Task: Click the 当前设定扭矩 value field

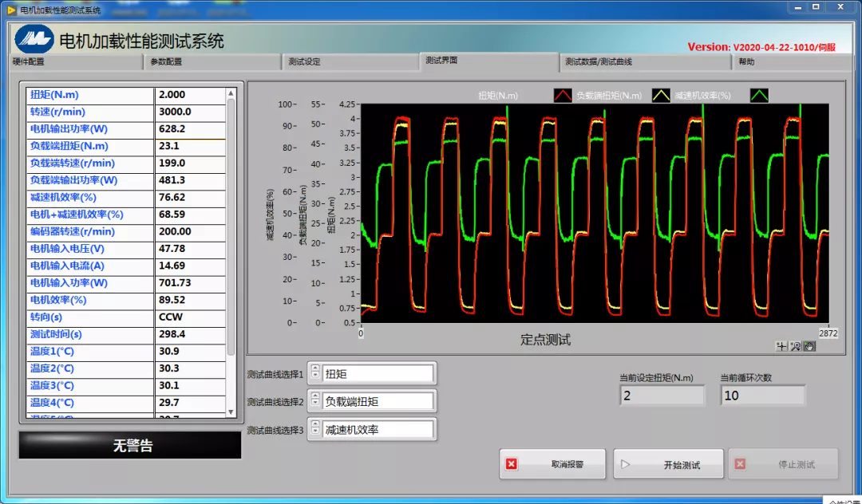Action: [662, 396]
